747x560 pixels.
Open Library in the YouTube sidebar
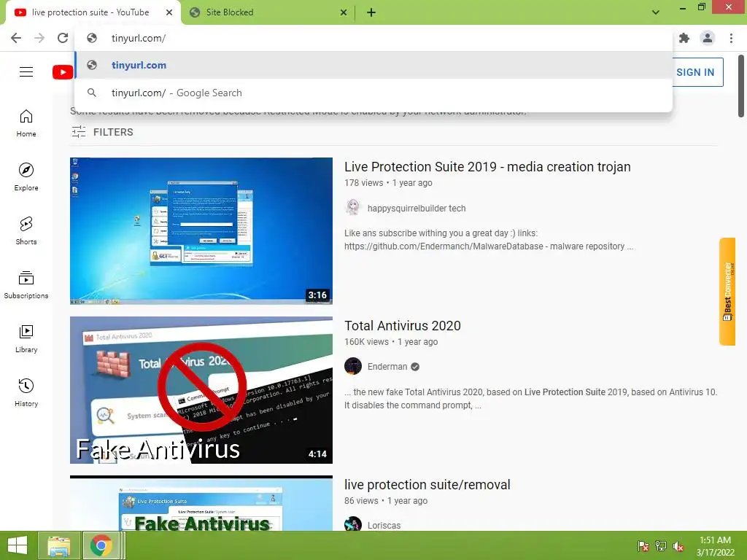[x=26, y=338]
